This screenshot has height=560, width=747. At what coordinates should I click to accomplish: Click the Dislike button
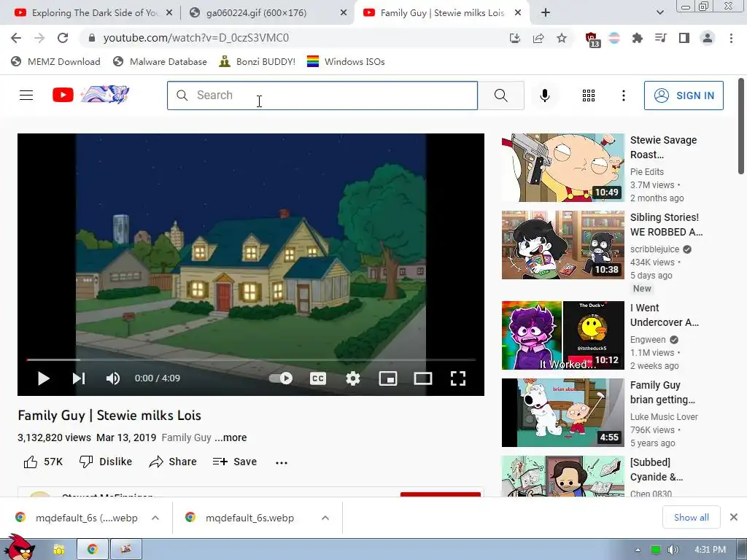(105, 462)
